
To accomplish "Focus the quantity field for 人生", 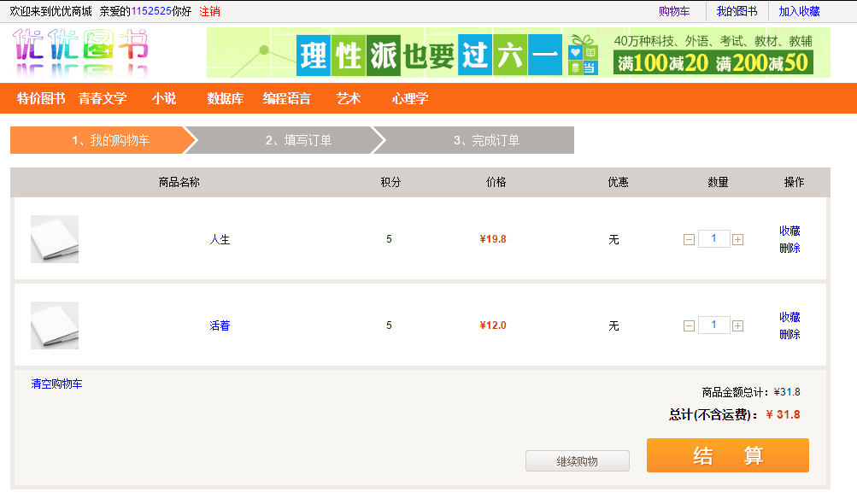I will pyautogui.click(x=713, y=238).
